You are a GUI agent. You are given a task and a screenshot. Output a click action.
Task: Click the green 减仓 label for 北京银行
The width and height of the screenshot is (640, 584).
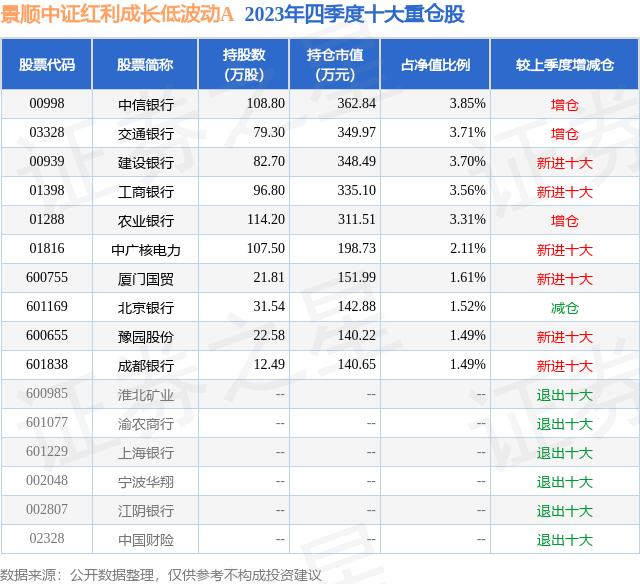pyautogui.click(x=564, y=308)
